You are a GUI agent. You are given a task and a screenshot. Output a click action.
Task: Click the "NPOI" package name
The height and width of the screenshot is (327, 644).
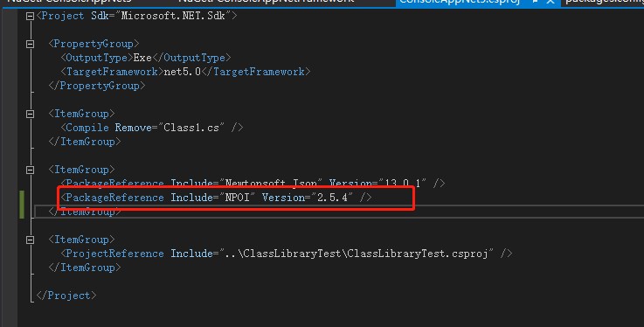click(x=238, y=198)
